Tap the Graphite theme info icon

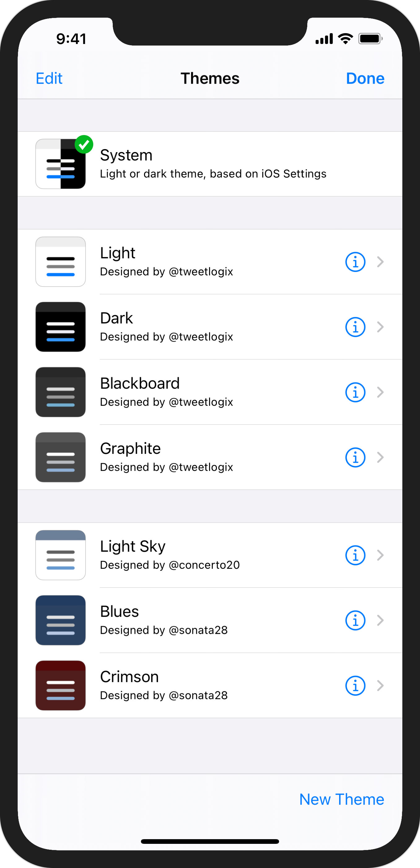tap(355, 457)
